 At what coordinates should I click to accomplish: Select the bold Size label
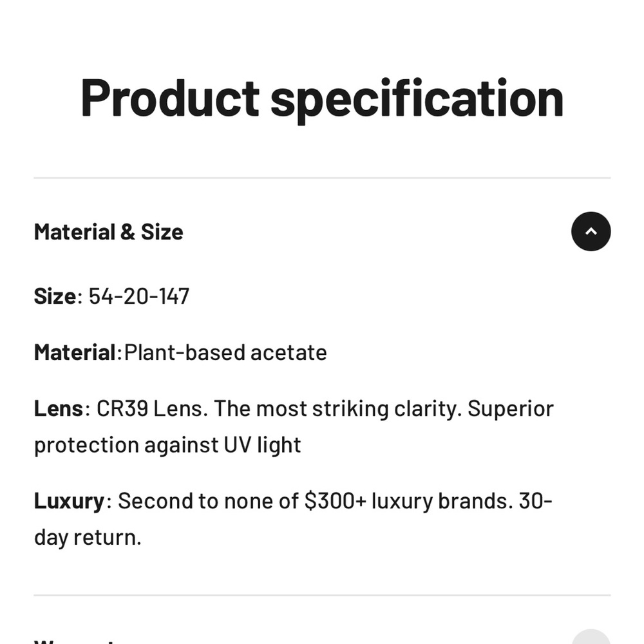[55, 296]
